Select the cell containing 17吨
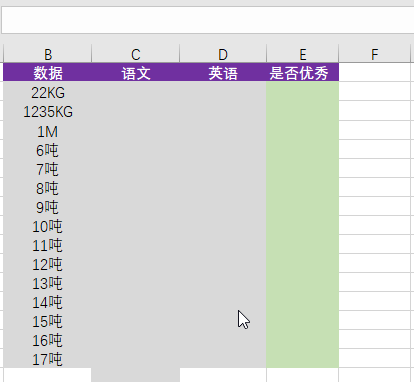The height and width of the screenshot is (382, 414). point(47,358)
